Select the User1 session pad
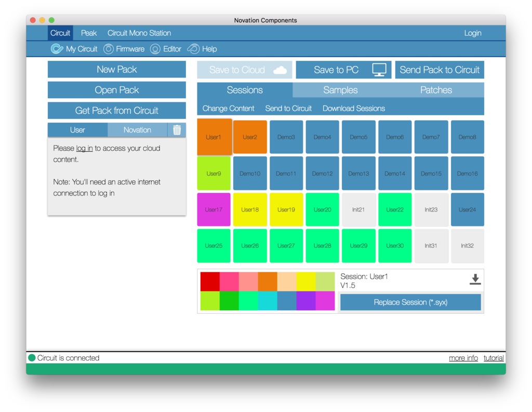532x412 pixels. [x=215, y=137]
